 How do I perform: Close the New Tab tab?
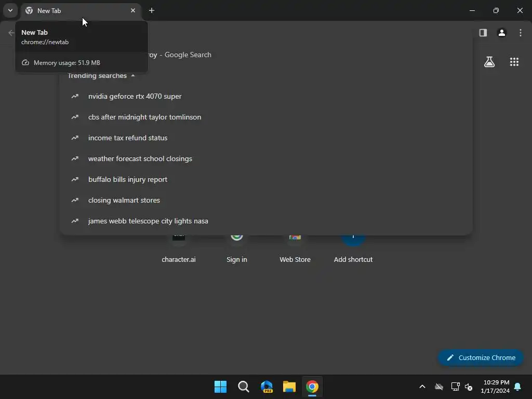[133, 10]
